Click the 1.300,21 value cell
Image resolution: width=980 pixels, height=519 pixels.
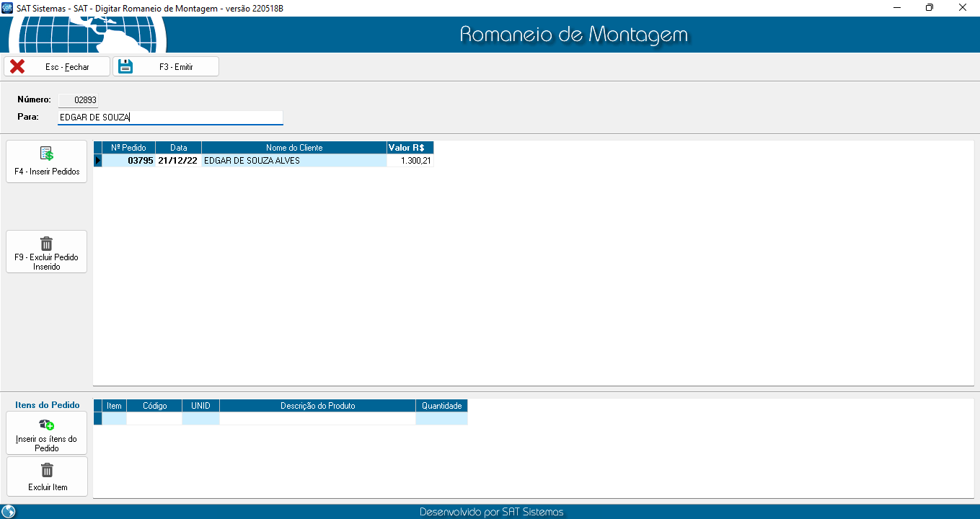[410, 161]
